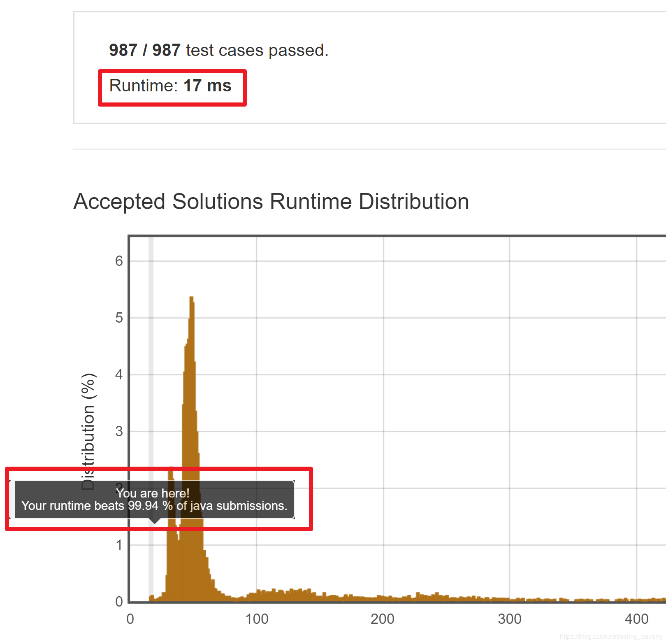Click the 'Accepted Solutions Runtime Distribution' heading
This screenshot has height=644, width=666.
click(271, 202)
